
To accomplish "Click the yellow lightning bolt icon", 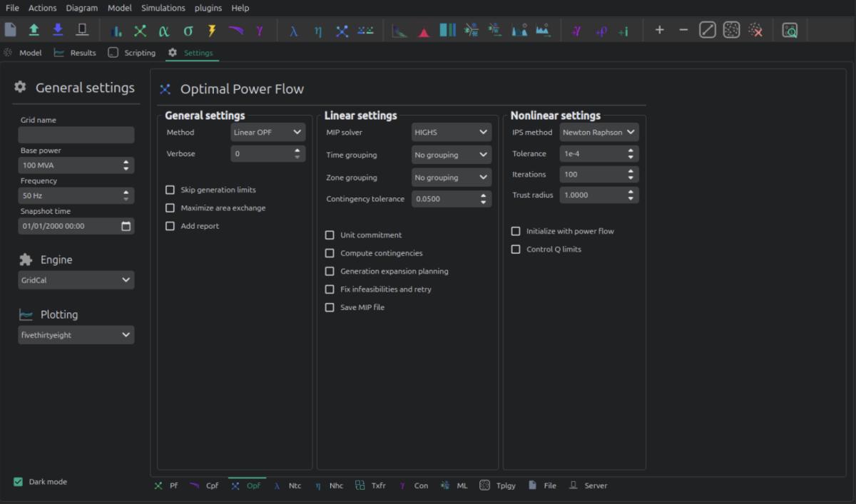I will 212,31.
